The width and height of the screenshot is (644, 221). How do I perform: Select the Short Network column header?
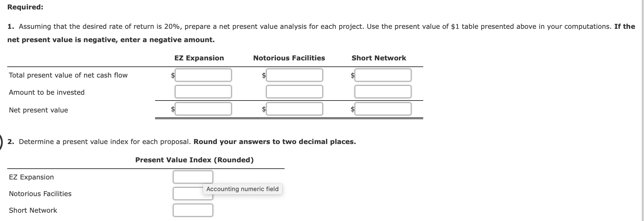[x=379, y=58]
